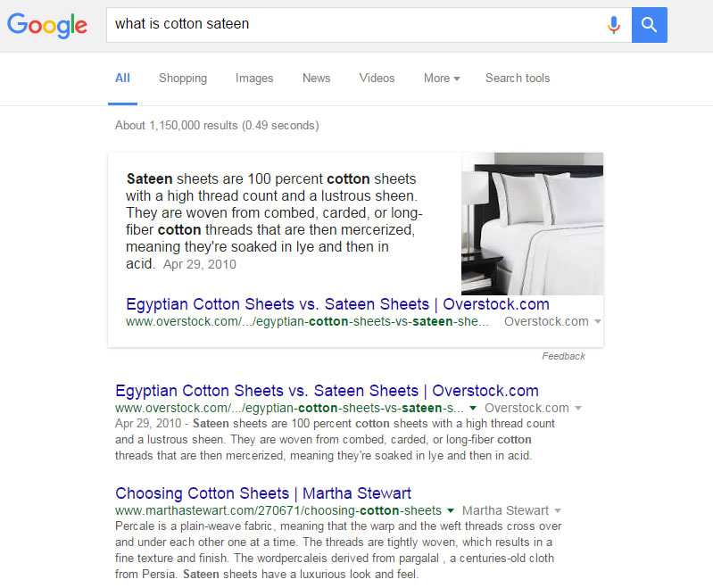This screenshot has height=588, width=713.
Task: Open the News tab
Action: point(316,79)
